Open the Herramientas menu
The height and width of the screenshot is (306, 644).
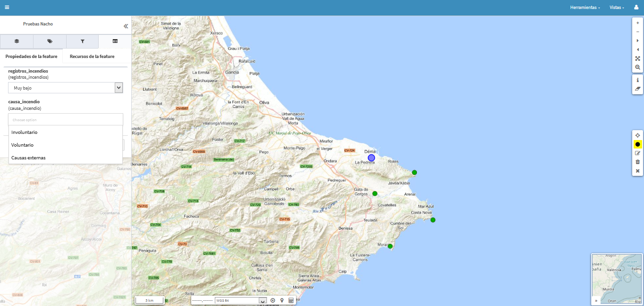(x=585, y=8)
